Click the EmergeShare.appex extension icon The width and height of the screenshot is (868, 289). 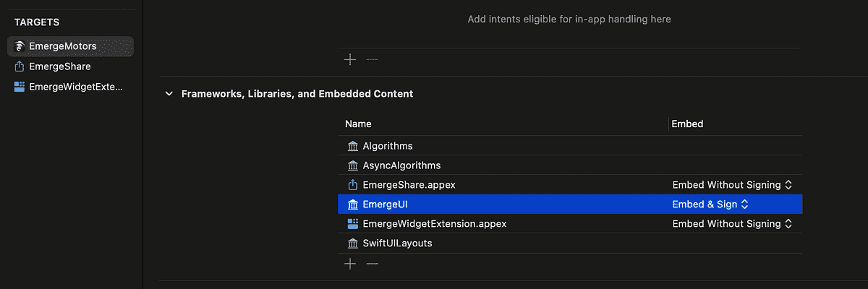tap(353, 185)
